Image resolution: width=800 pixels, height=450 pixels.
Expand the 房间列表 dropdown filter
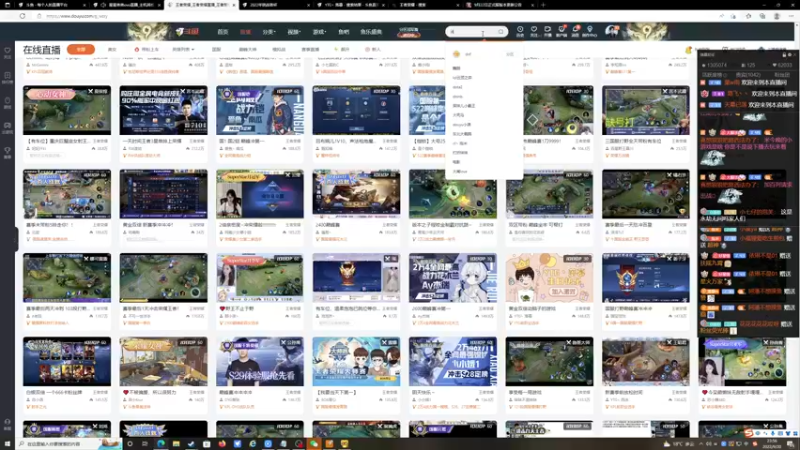tap(183, 49)
